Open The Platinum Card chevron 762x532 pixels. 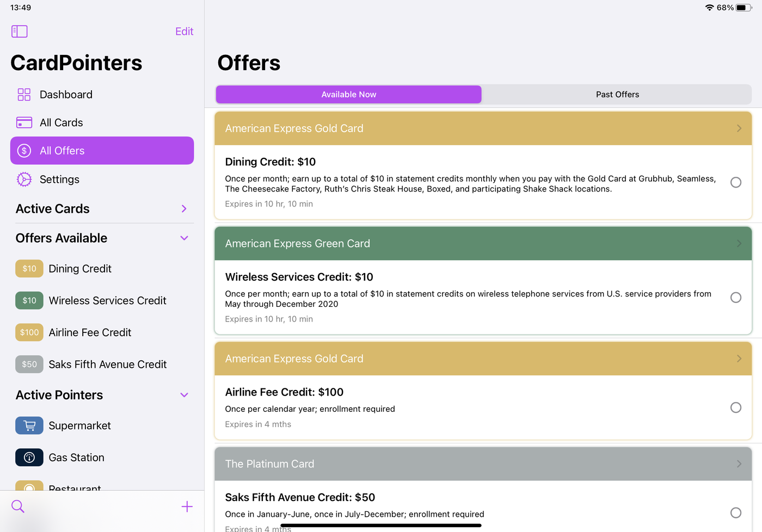tap(739, 464)
